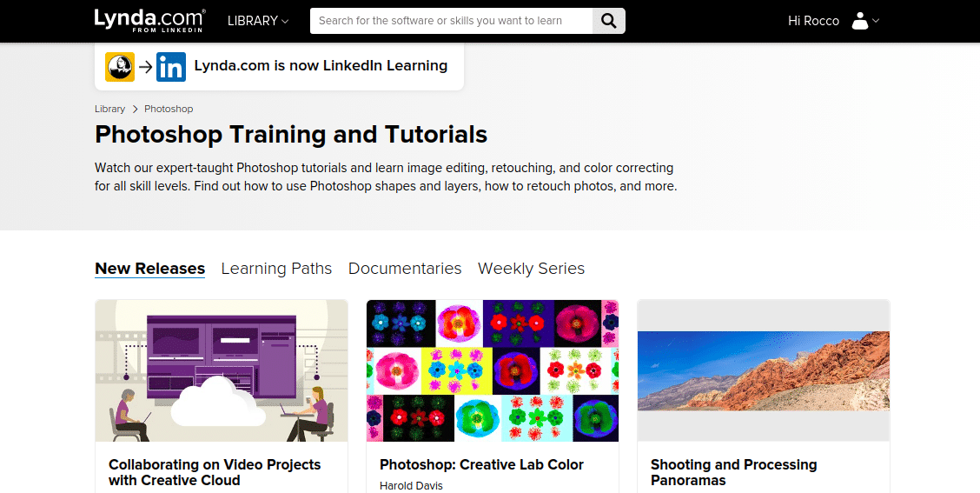Click the desert panorama course thumbnail
980x493 pixels.
click(x=763, y=370)
